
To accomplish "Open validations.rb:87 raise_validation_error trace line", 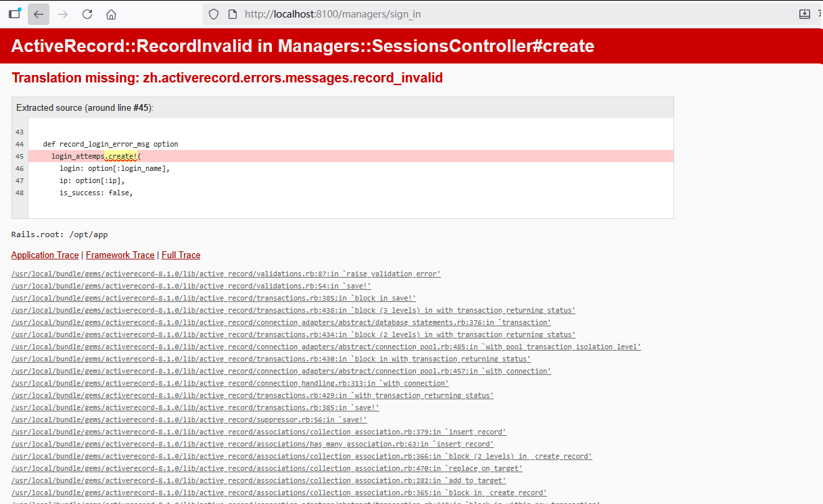I will pyautogui.click(x=226, y=274).
